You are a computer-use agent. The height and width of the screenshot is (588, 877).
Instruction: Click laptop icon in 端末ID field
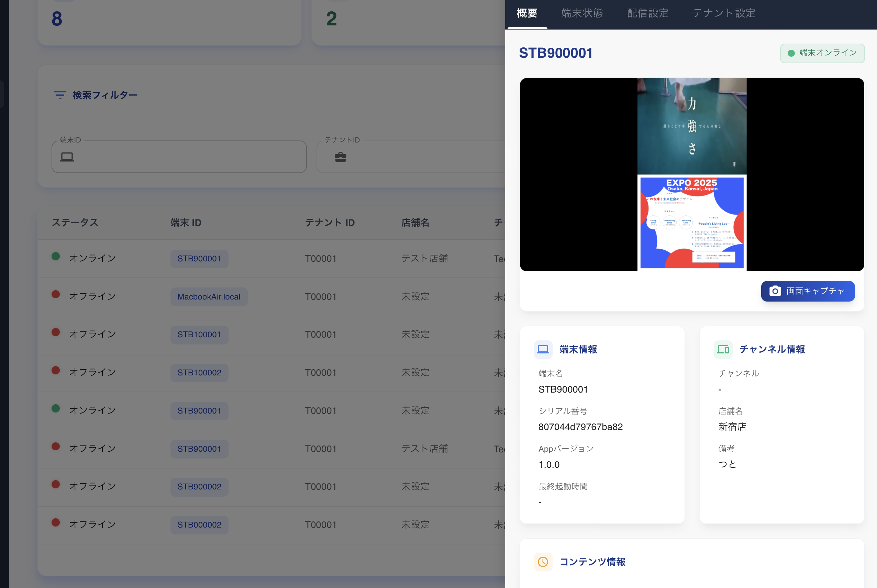pyautogui.click(x=67, y=157)
